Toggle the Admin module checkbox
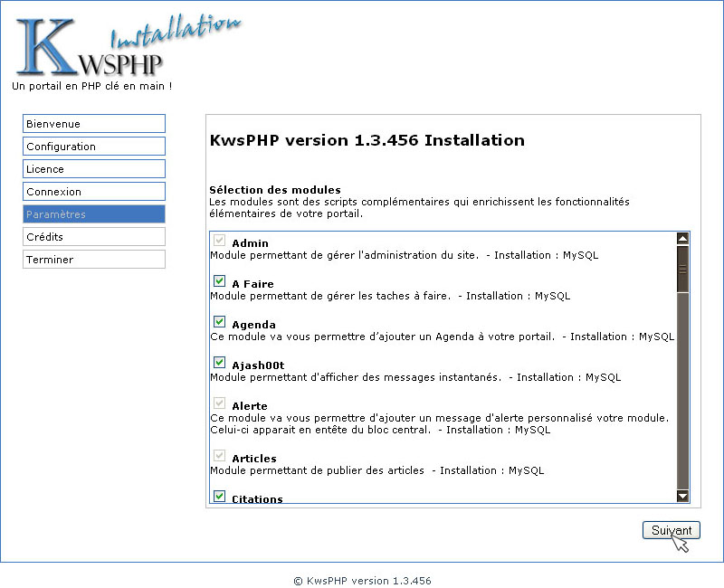 click(x=219, y=240)
